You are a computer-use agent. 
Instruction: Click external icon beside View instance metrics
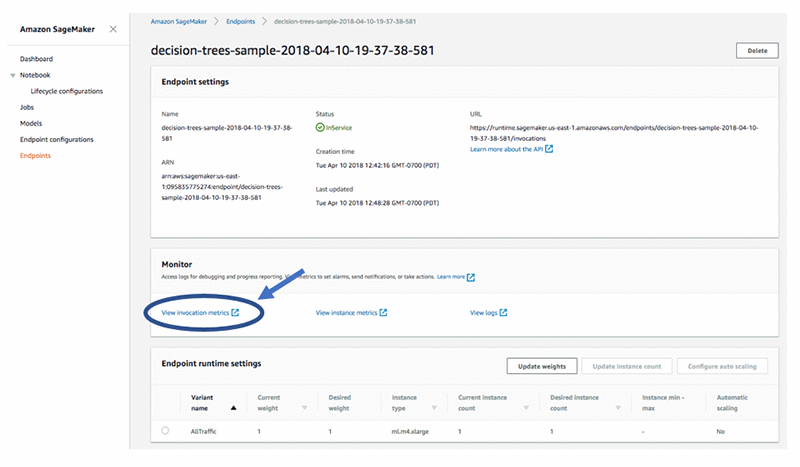(x=383, y=312)
